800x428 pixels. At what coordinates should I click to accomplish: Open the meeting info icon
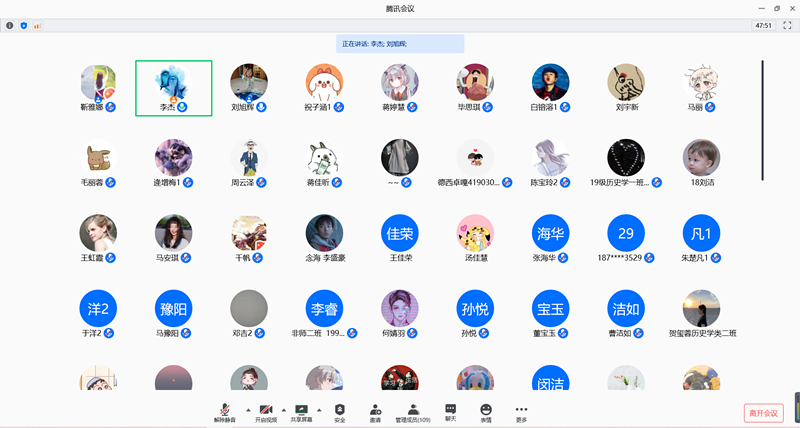pos(10,25)
